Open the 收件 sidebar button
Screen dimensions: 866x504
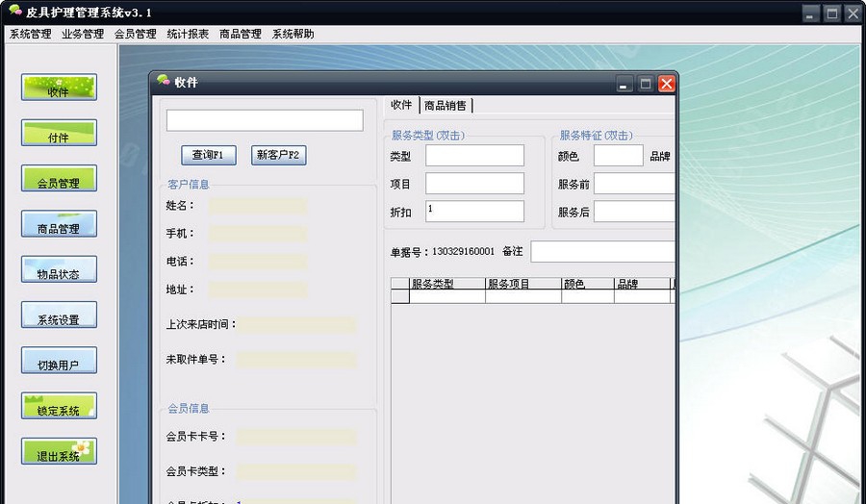59,88
